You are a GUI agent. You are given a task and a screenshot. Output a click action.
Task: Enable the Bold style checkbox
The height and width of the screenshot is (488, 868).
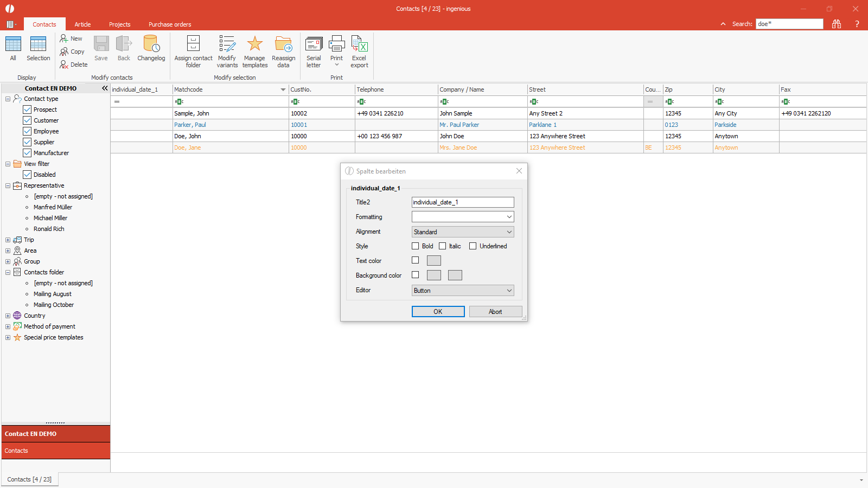point(416,246)
